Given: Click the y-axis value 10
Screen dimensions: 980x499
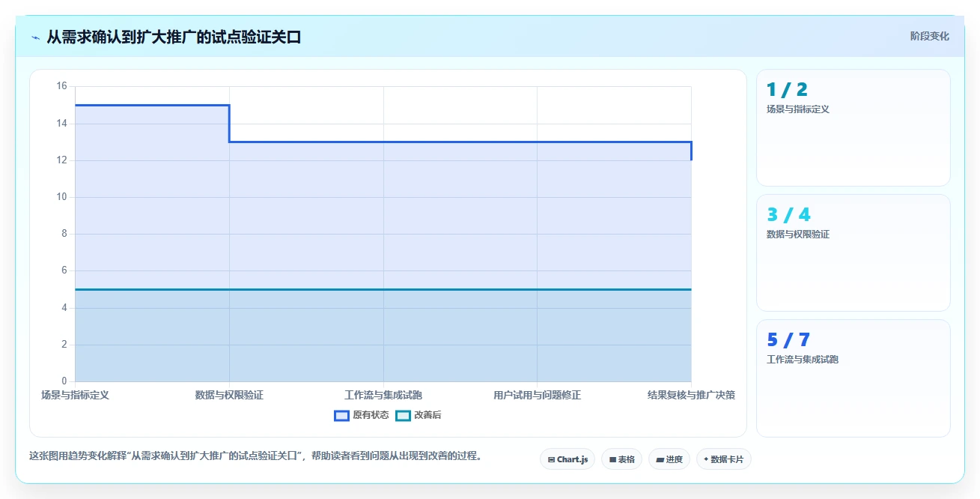Looking at the screenshot, I should click(61, 197).
